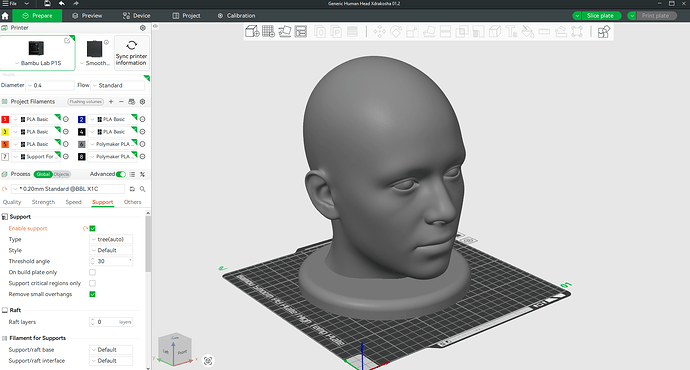Image resolution: width=690 pixels, height=370 pixels.
Task: Click the home icon
Action: click(5, 15)
